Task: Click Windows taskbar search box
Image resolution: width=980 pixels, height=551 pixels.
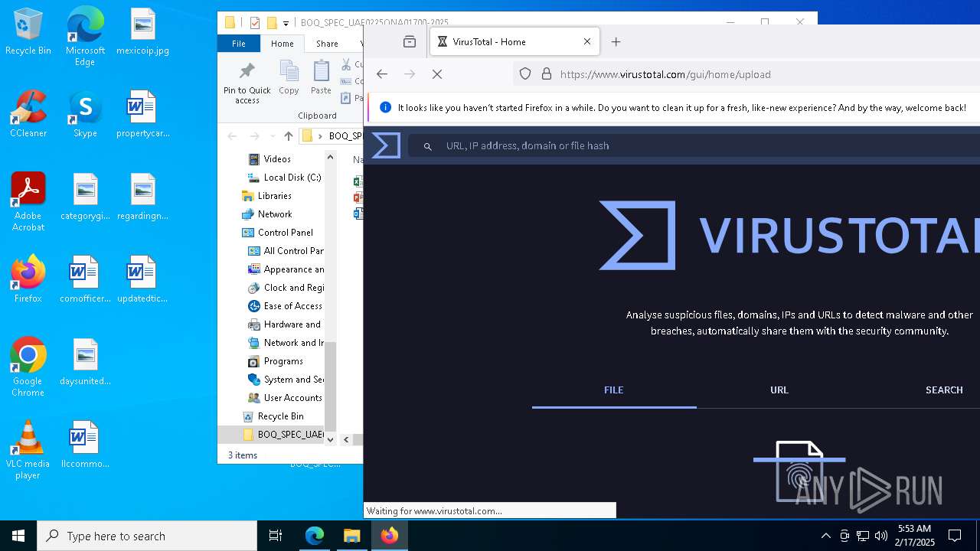Action: click(x=147, y=536)
